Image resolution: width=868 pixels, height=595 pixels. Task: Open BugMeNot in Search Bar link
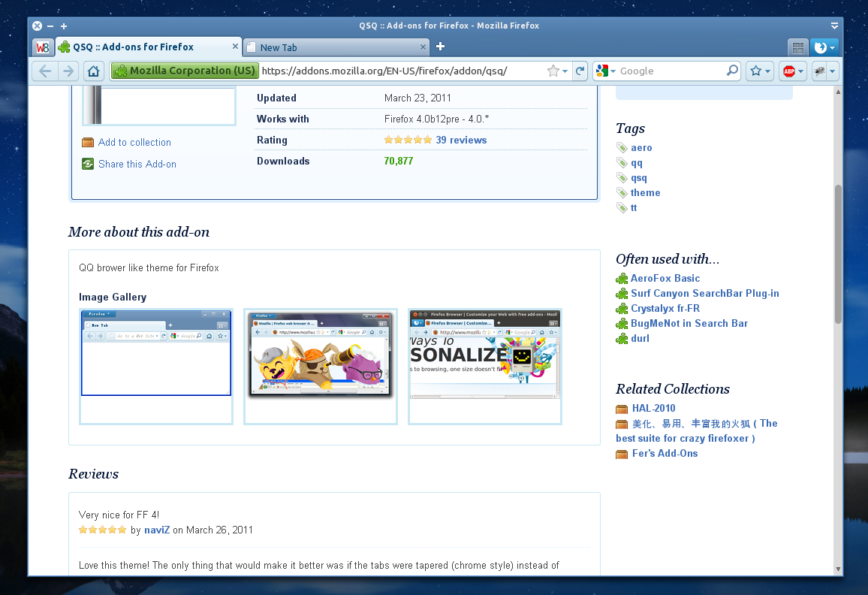click(689, 323)
